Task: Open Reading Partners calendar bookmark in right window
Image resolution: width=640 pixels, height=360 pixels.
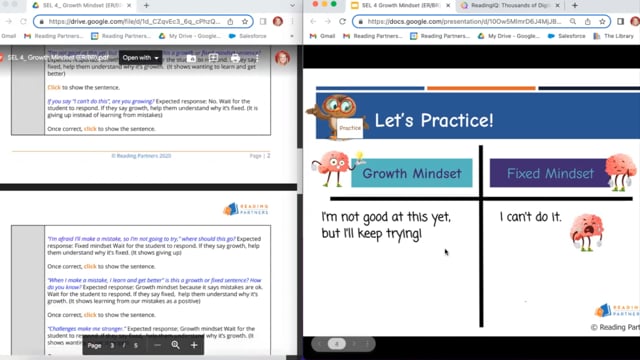Action: coord(440,36)
